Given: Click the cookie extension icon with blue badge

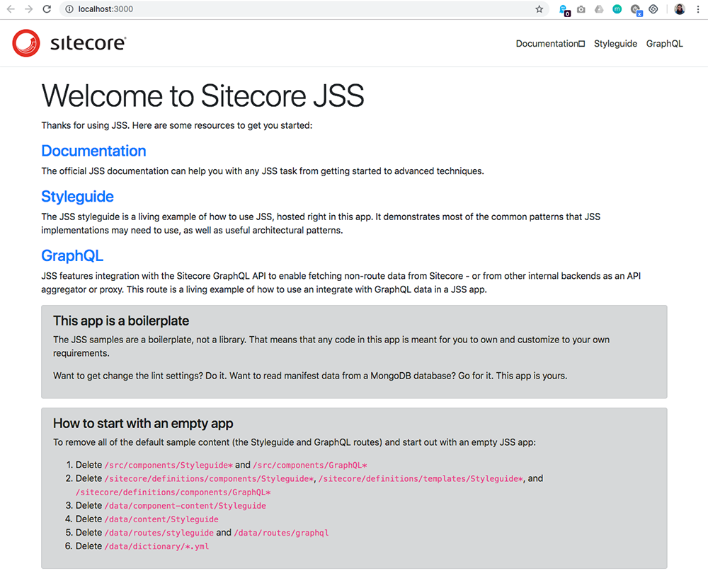Looking at the screenshot, I should click(636, 10).
